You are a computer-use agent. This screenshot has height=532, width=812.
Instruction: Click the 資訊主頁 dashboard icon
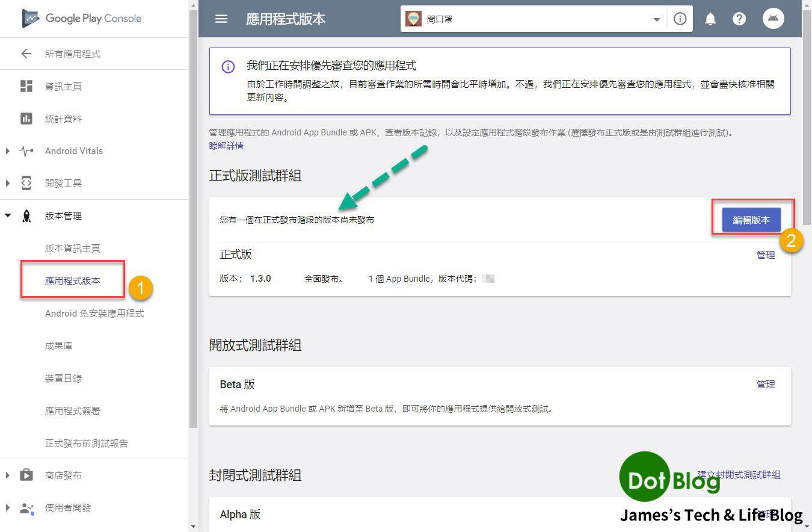tap(26, 86)
